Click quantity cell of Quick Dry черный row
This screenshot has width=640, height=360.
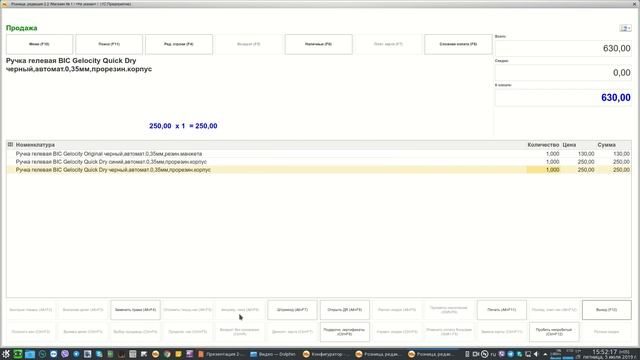(543, 170)
